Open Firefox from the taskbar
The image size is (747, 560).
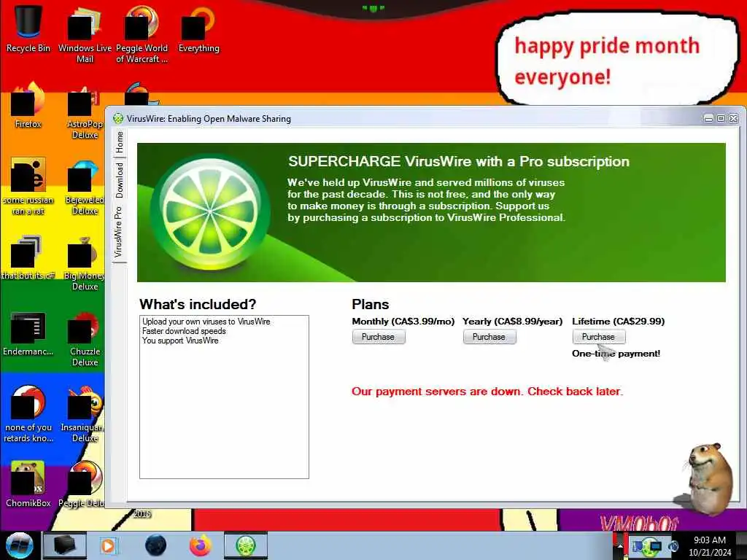[201, 545]
